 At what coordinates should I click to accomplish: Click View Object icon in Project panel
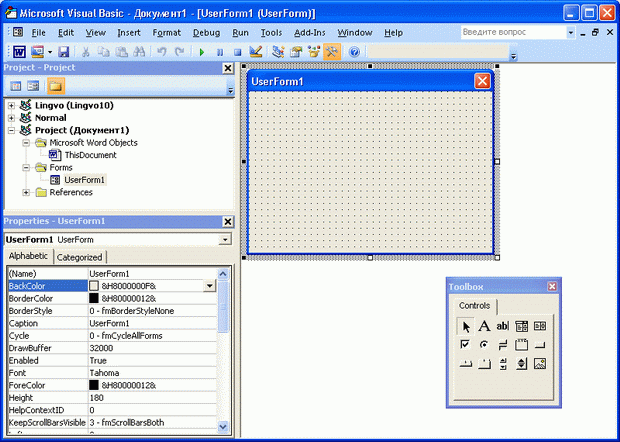click(34, 86)
